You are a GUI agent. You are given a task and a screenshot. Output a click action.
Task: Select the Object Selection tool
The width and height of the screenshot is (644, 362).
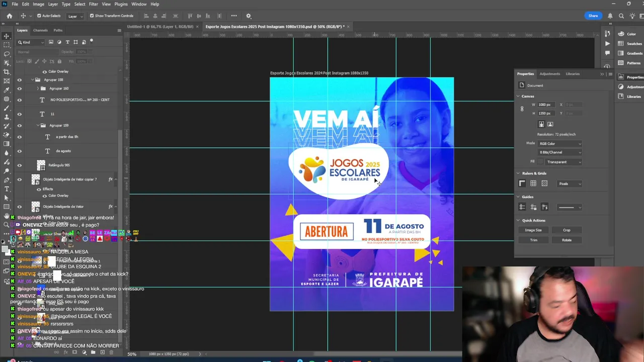[7, 63]
